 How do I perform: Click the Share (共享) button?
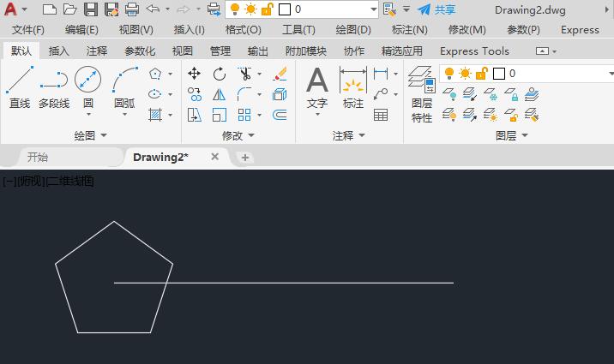[x=436, y=9]
